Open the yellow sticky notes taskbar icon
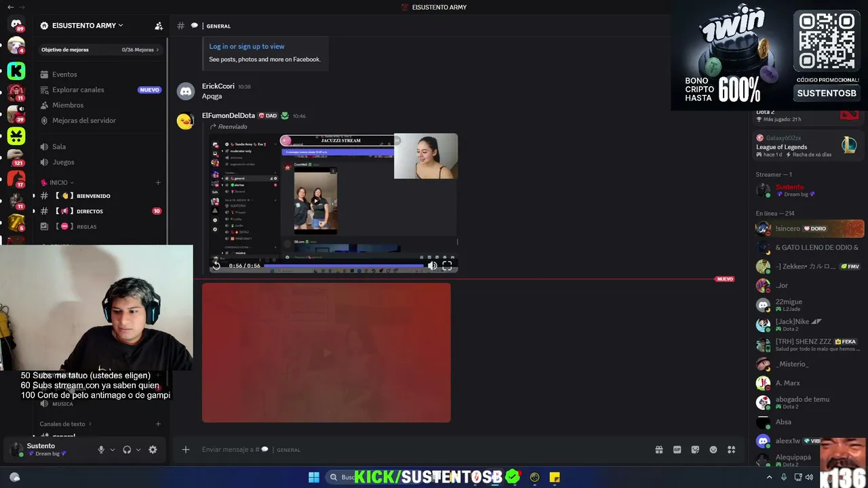The height and width of the screenshot is (488, 868). click(x=555, y=477)
